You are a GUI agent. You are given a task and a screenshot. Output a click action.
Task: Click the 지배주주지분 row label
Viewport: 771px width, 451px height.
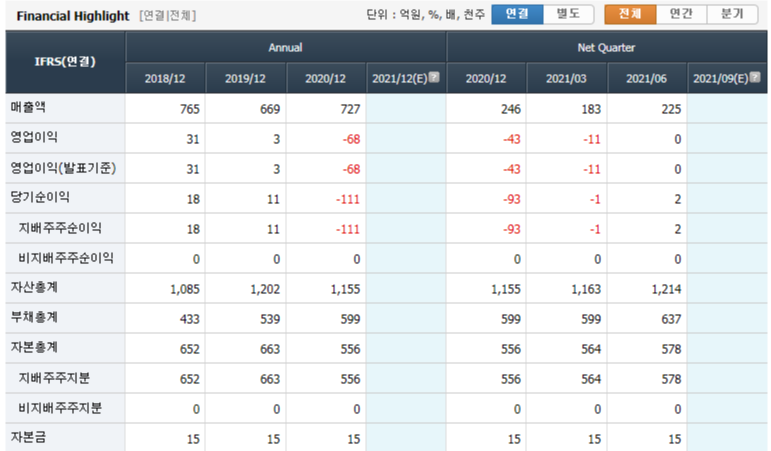click(54, 378)
